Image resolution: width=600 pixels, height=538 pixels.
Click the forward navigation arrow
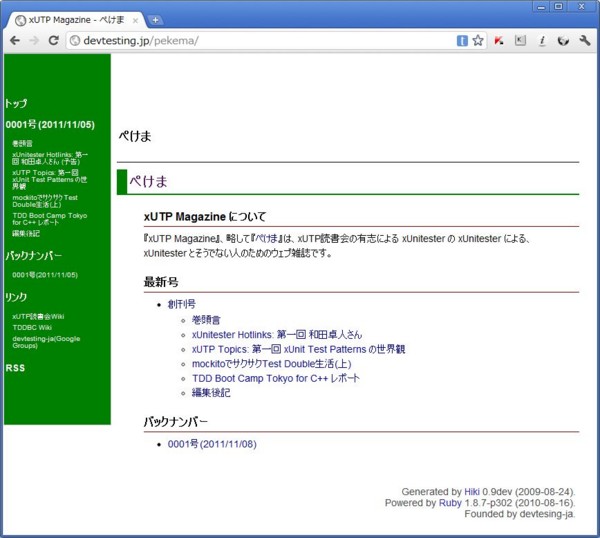click(x=34, y=41)
